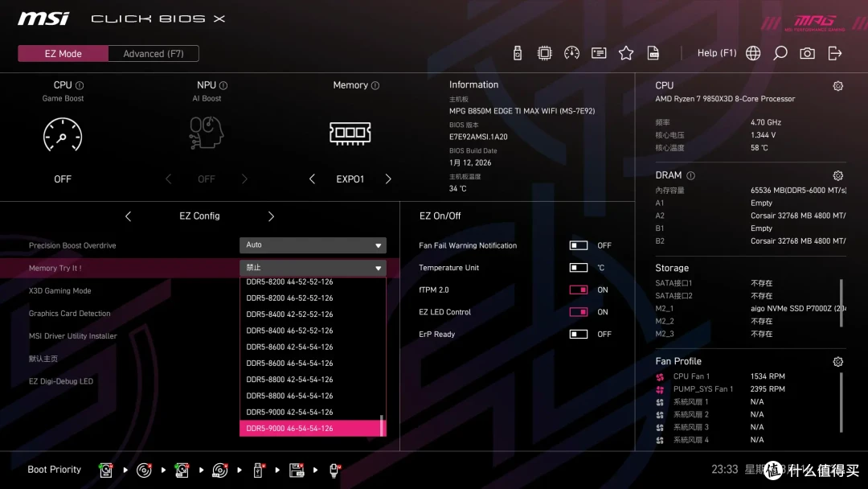Screen dimensions: 868x489
Task: Click the Storage list scrollbar
Action: tap(841, 303)
